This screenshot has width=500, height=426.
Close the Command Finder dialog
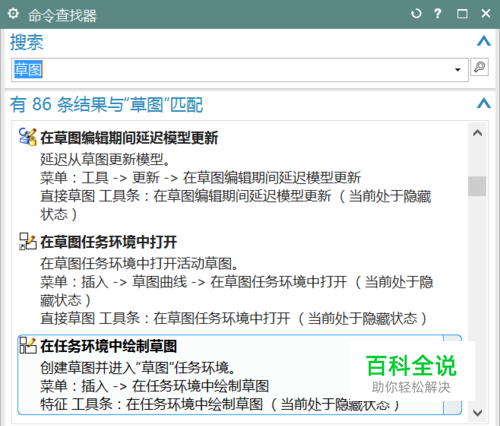[x=486, y=14]
